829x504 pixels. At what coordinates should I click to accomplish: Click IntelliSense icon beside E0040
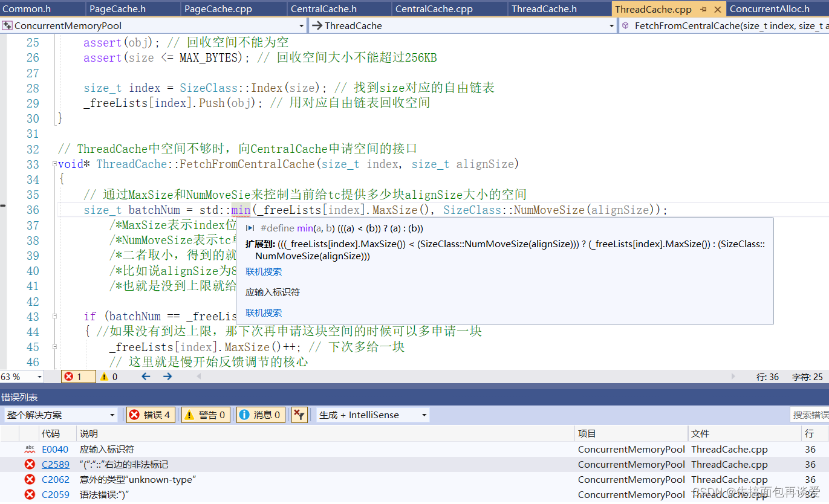[x=29, y=450]
